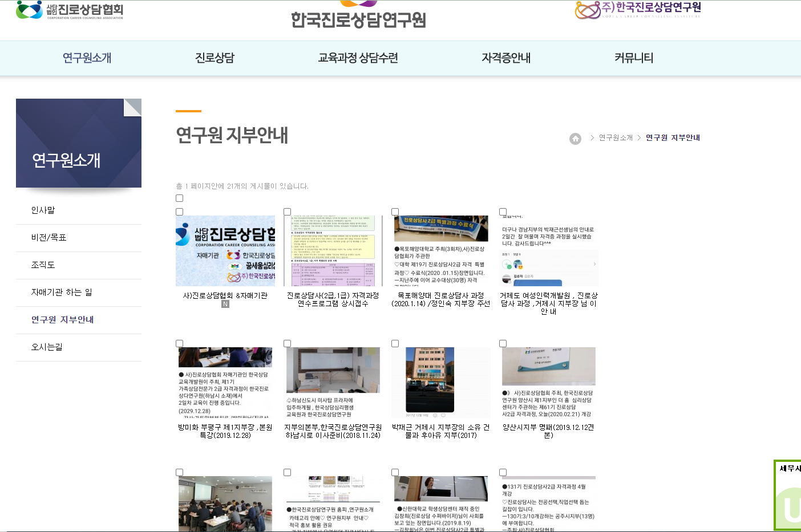
Task: Click title 진로상담사(2급,1급) 자격과정 연수프로그램 상시접수
Action: [x=333, y=299]
